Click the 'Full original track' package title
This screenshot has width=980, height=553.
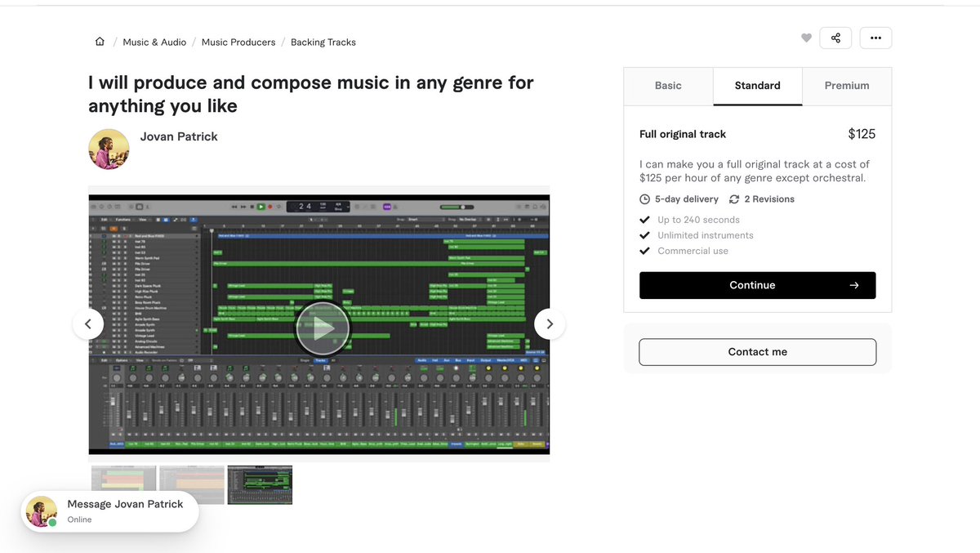(x=683, y=134)
